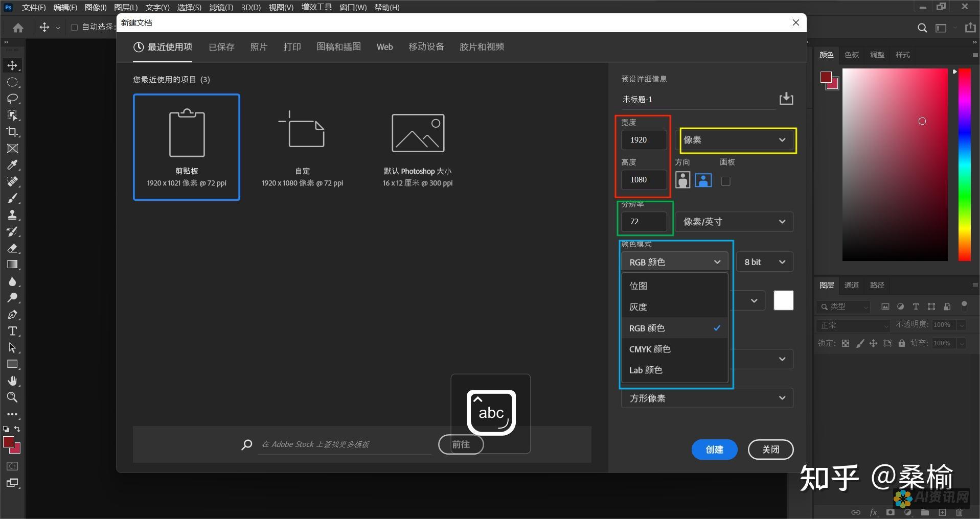Viewport: 980px width, 519px height.
Task: Select the Hand tool
Action: (x=12, y=381)
